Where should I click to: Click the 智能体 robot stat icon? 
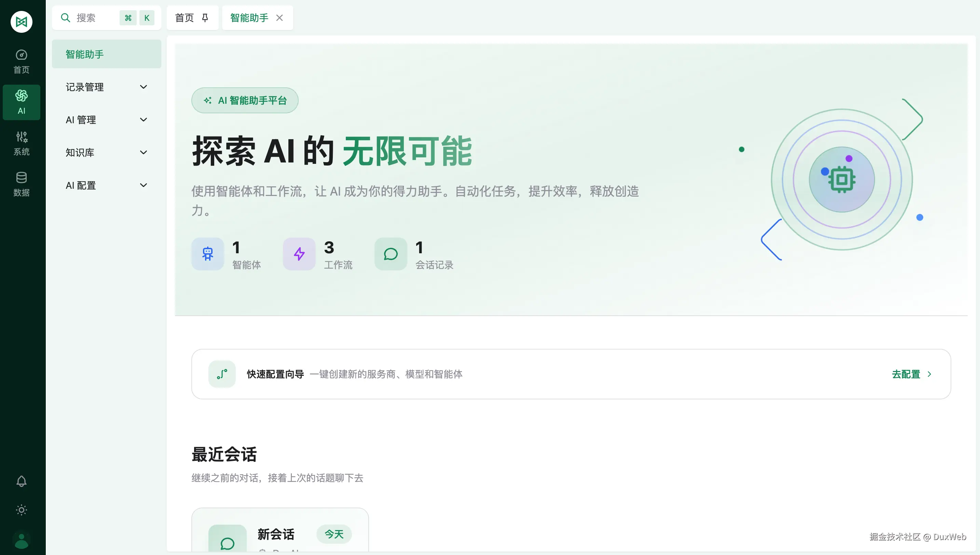click(207, 254)
